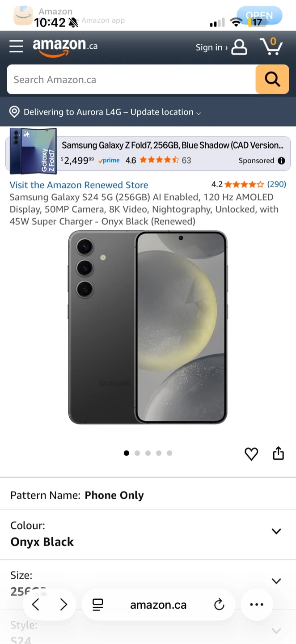Select the second image carousel dot
Image resolution: width=296 pixels, height=644 pixels.
(x=137, y=453)
